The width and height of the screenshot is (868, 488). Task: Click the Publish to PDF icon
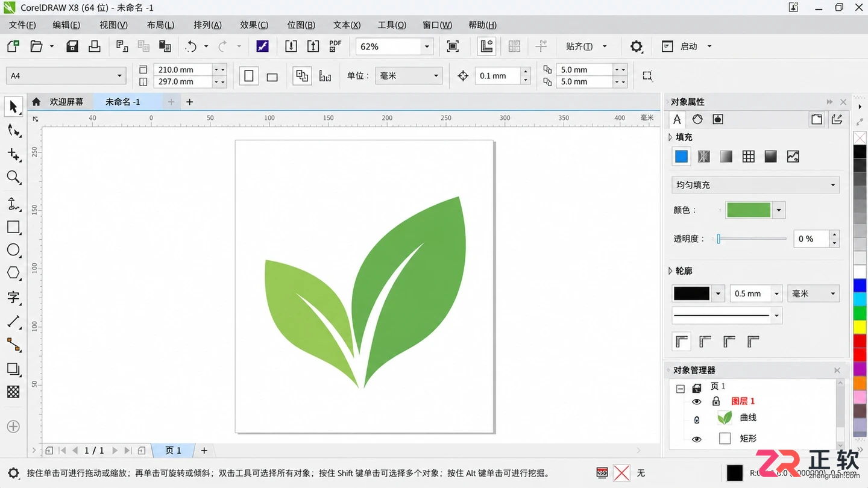tap(336, 46)
